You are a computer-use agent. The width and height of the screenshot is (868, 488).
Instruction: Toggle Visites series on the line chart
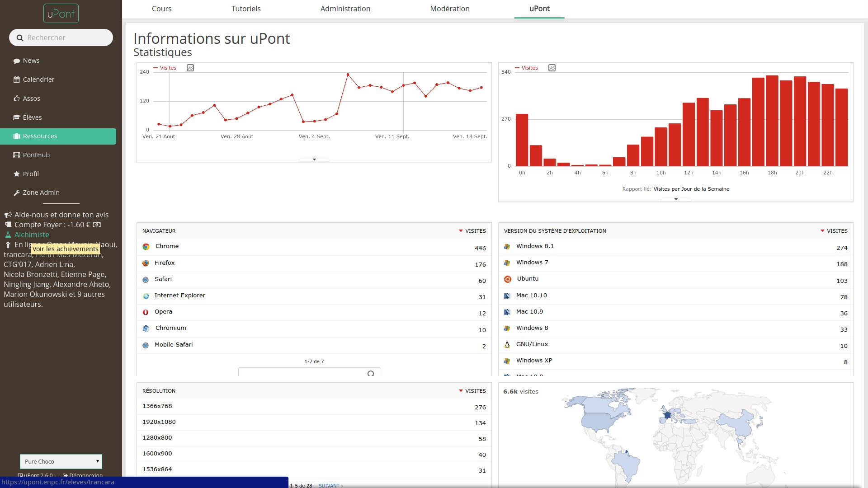point(167,68)
